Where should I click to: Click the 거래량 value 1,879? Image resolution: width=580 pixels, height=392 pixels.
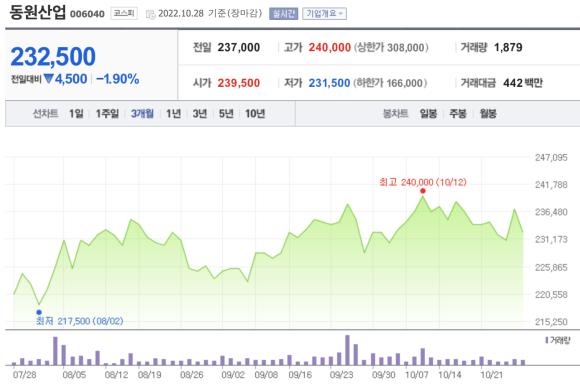coord(508,47)
